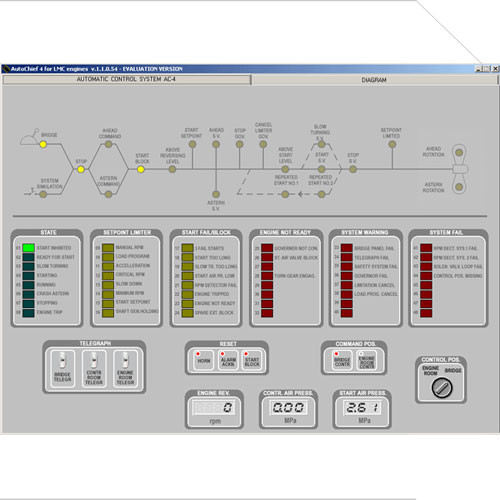Image resolution: width=500 pixels, height=500 pixels.
Task: Click the yellow STOP indicator node
Action: (x=81, y=169)
